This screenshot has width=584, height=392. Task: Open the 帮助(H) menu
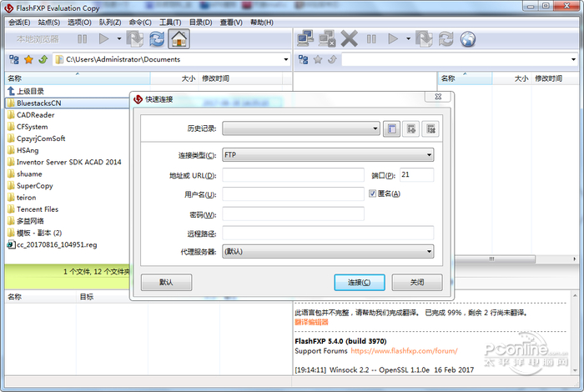tap(261, 23)
